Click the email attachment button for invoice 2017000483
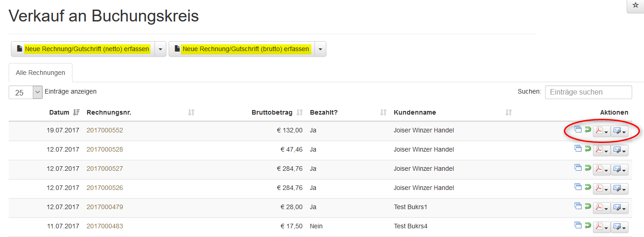This screenshot has width=644, height=237. point(619,227)
